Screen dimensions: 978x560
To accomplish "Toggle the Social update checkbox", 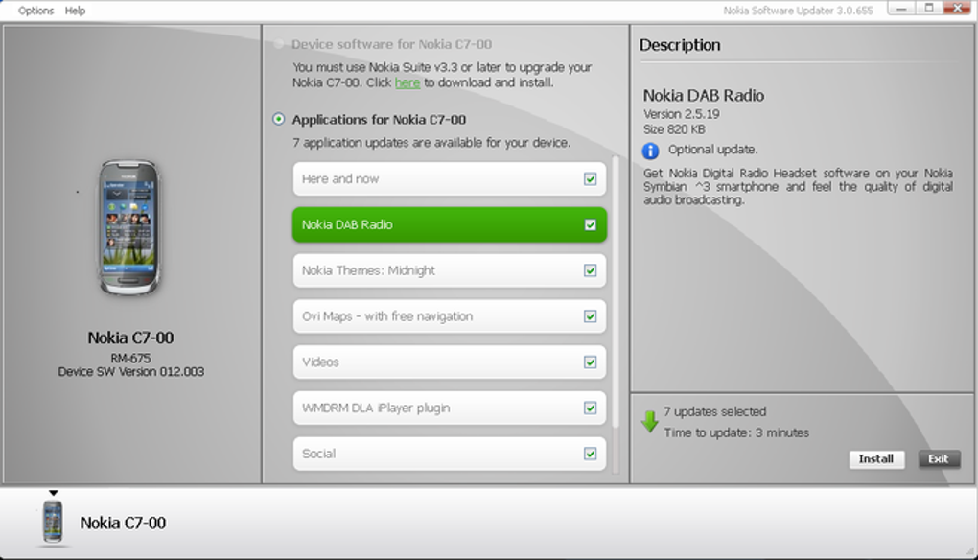I will [x=590, y=454].
